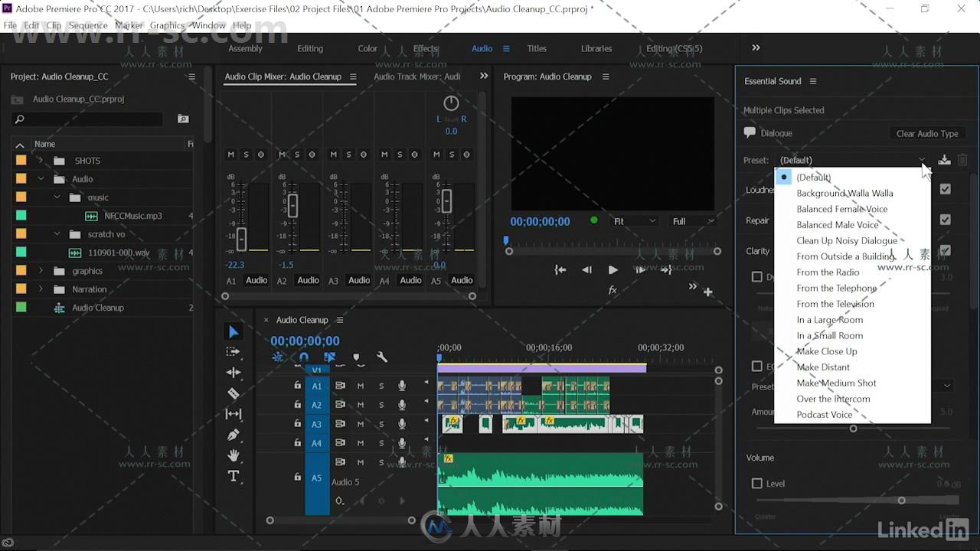
Task: Open the Sequence menu
Action: coord(88,25)
